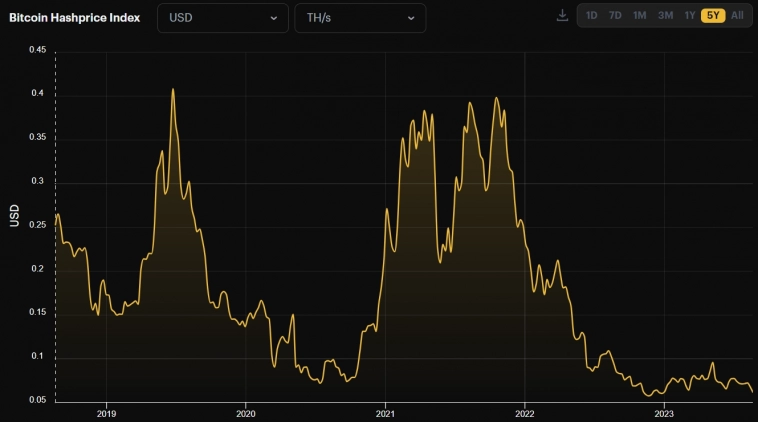Screen dimensions: 758x422
Task: Expand the TH/s unit dropdown
Action: 360,18
